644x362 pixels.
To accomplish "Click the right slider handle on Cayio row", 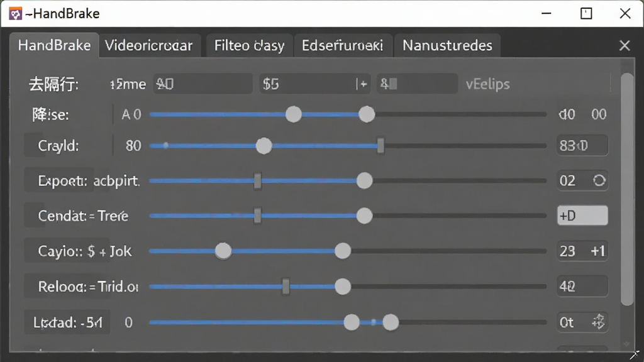I will click(x=343, y=251).
